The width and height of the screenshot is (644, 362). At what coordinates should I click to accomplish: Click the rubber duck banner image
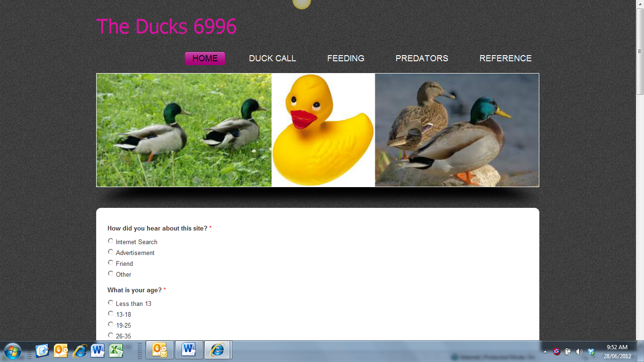[323, 130]
